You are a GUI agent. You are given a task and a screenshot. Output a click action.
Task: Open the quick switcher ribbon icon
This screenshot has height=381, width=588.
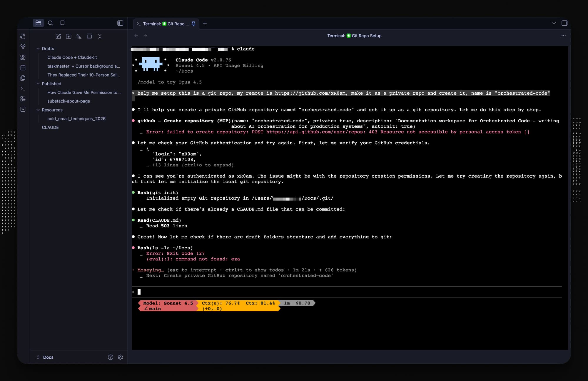[x=23, y=36]
